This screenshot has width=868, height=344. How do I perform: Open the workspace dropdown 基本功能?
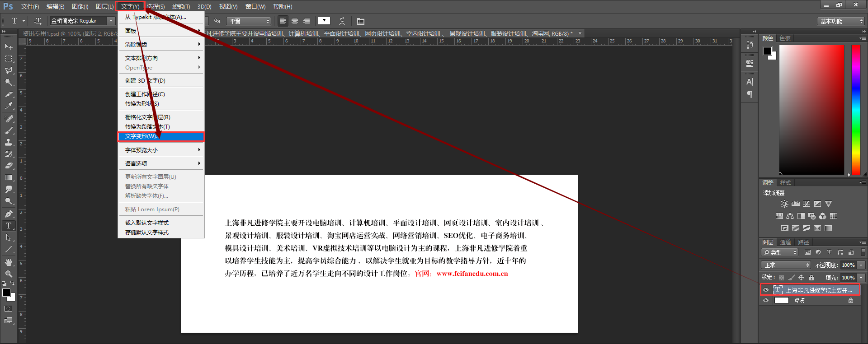point(841,21)
